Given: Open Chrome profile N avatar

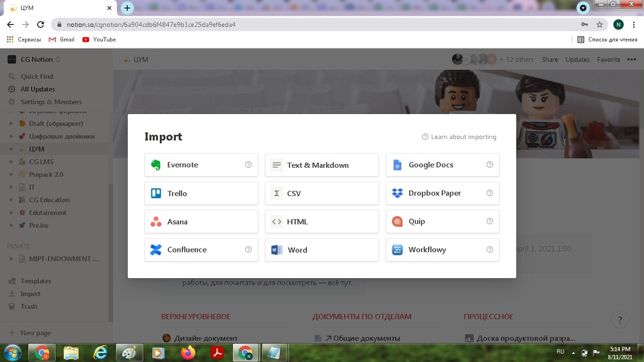Looking at the screenshot, I should pos(618,25).
